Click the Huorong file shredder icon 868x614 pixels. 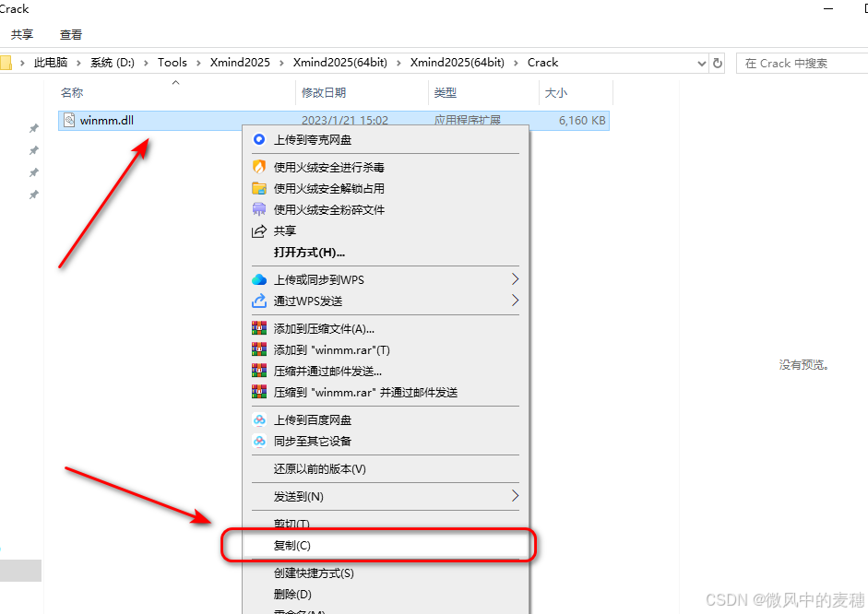[x=258, y=209]
